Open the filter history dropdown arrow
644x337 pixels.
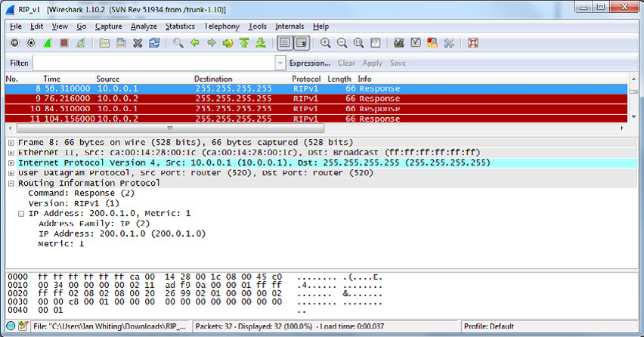[280, 63]
